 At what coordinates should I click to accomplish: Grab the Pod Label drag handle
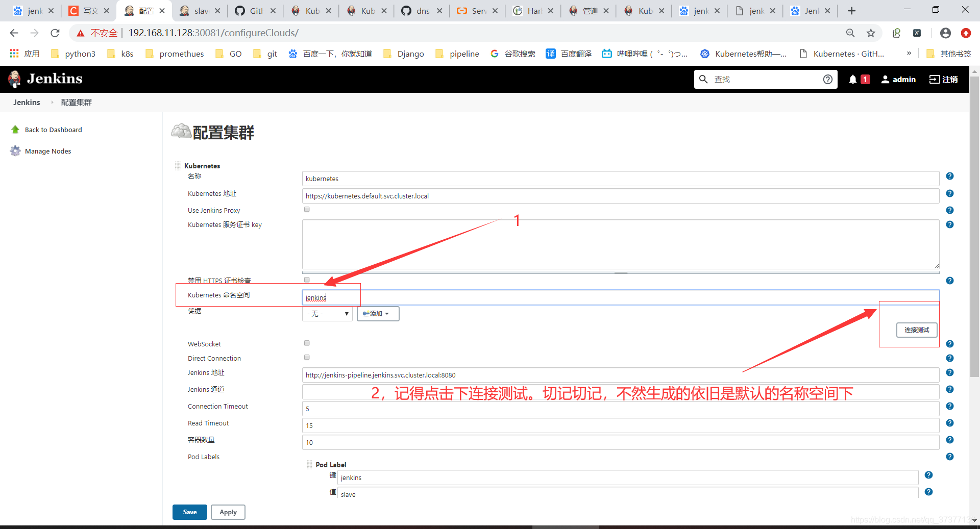coord(309,464)
